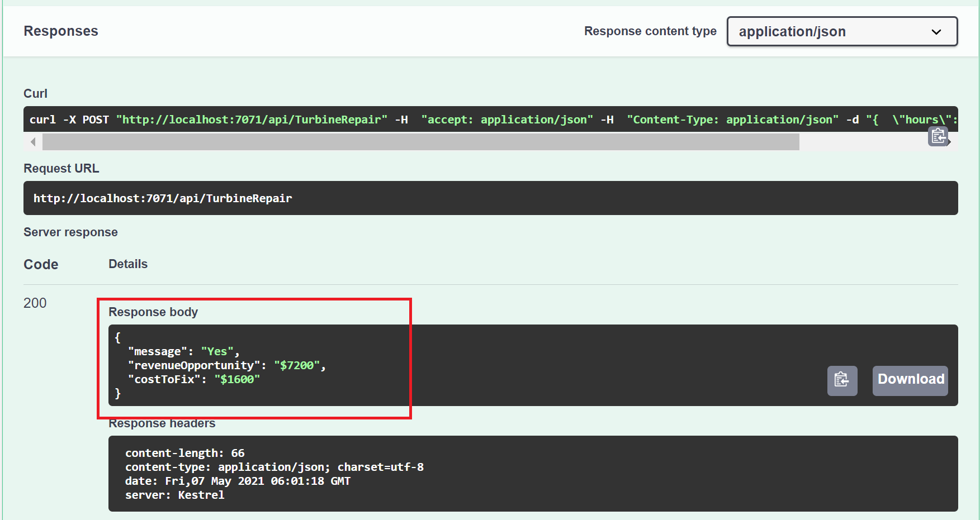The width and height of the screenshot is (980, 520).
Task: Select the Download response link
Action: tap(910, 380)
